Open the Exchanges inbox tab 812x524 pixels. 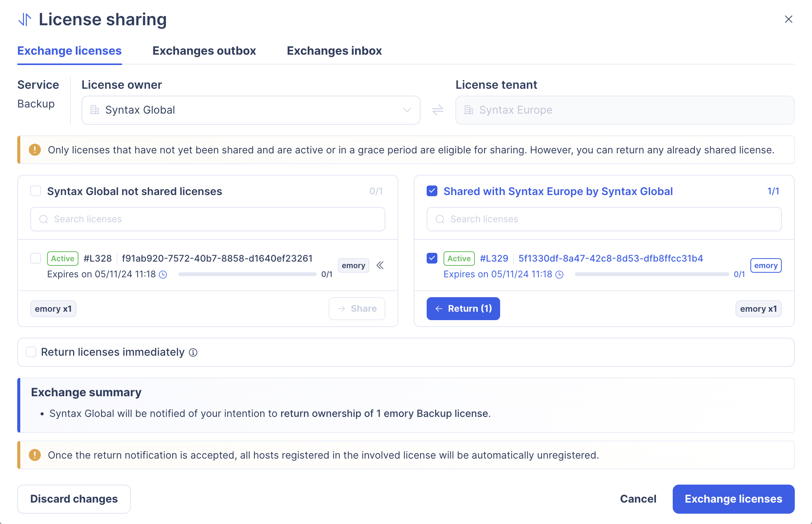tap(334, 51)
